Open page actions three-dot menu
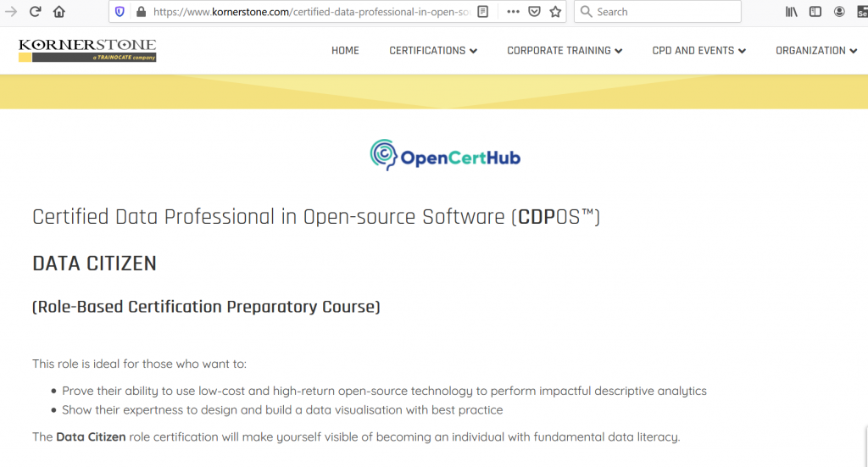Screen dimensions: 868x467 click(513, 12)
